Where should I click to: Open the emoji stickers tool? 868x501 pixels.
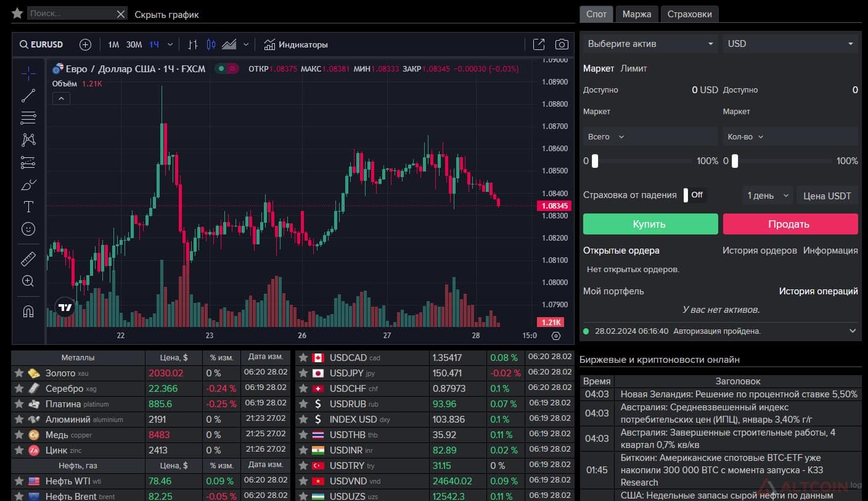[x=28, y=229]
